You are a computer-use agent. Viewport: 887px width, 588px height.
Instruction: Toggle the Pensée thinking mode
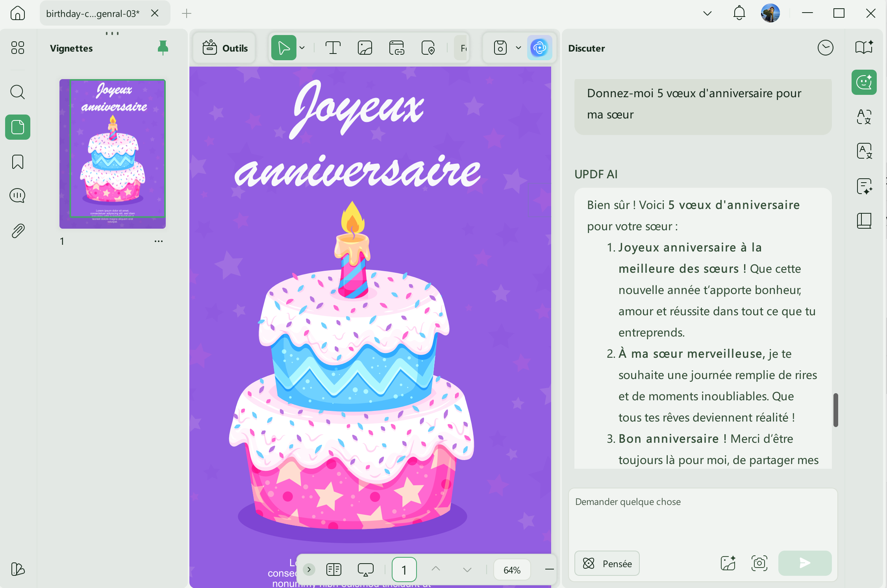607,564
